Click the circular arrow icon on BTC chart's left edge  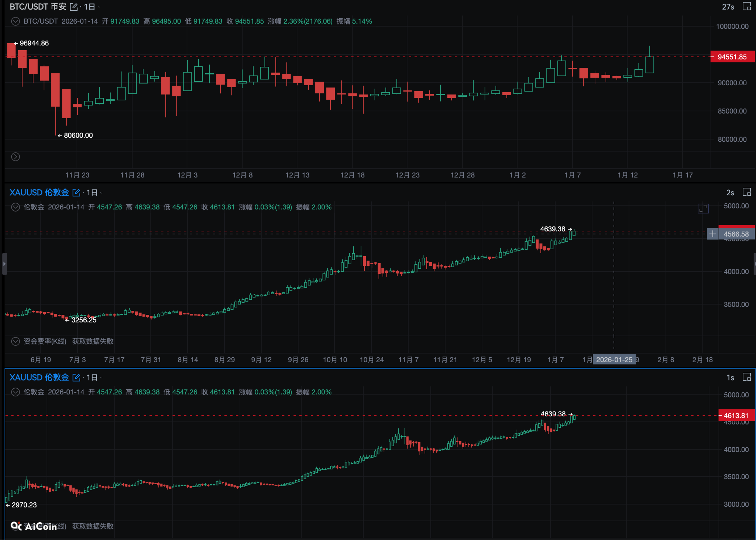pyautogui.click(x=16, y=157)
